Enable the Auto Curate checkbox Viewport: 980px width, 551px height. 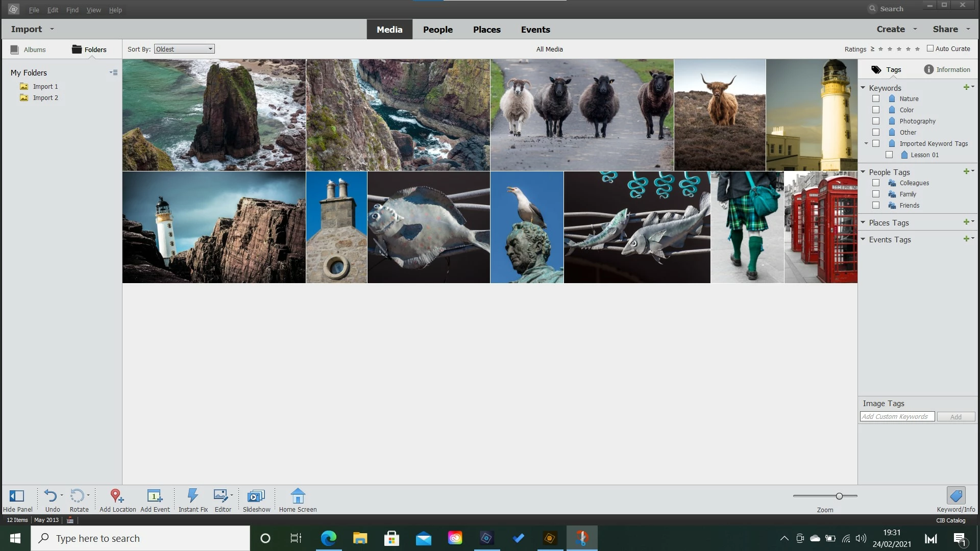930,48
